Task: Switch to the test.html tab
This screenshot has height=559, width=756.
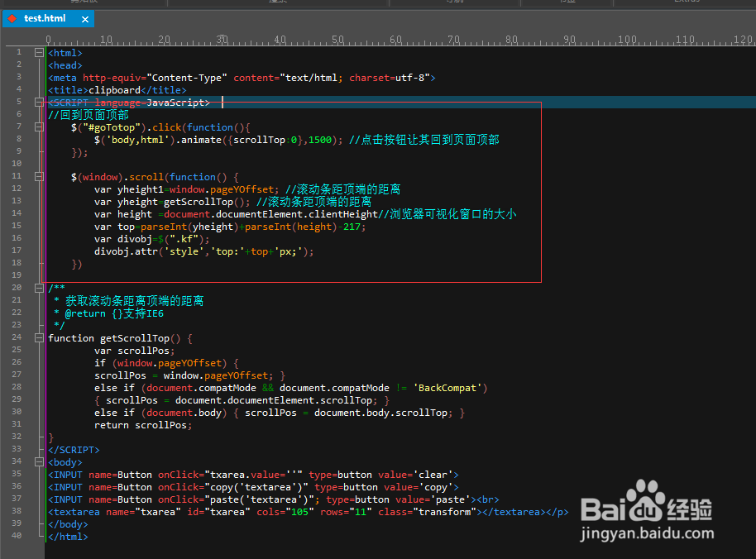Action: (x=45, y=18)
